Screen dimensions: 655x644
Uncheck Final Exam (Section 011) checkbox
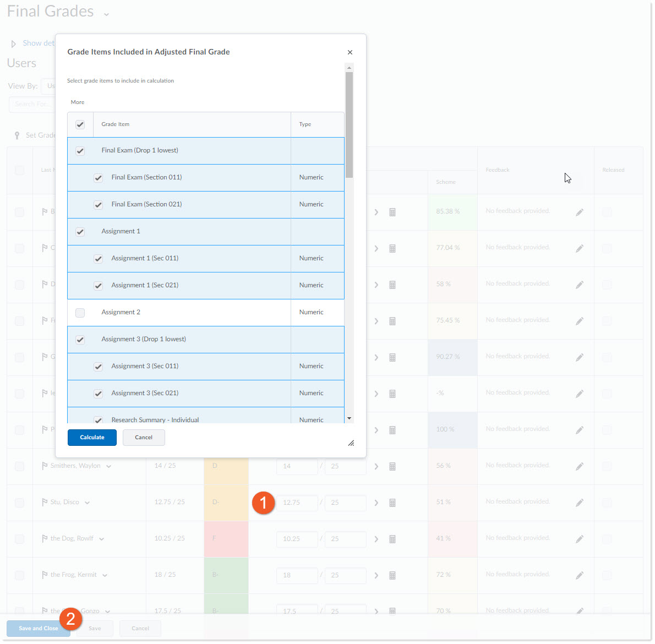click(98, 178)
